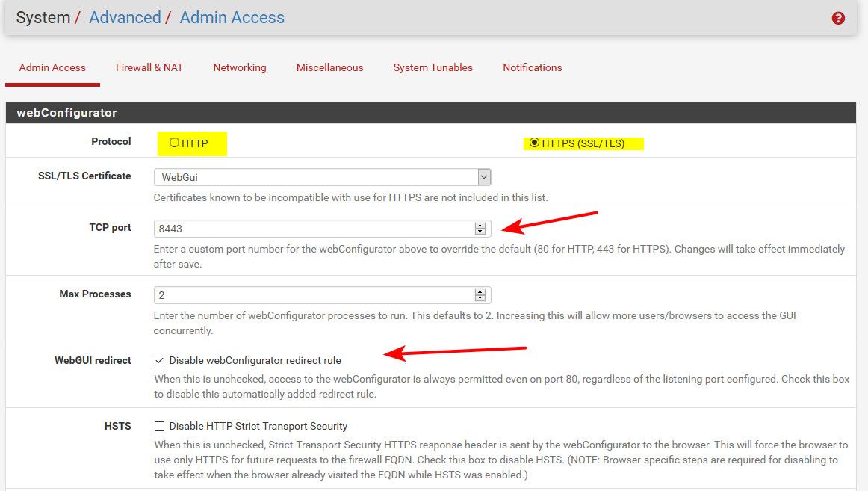Click the WebGUI redirect label
Screen dimensions: 868x491
tap(93, 360)
